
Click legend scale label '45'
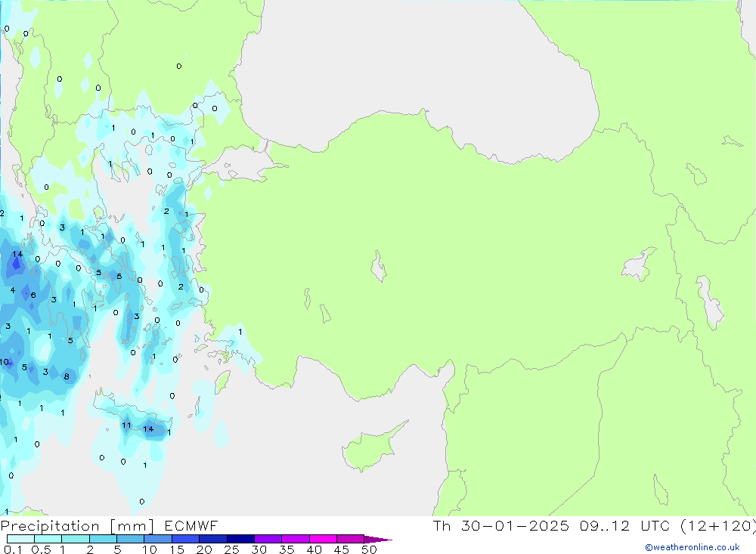coord(342,549)
